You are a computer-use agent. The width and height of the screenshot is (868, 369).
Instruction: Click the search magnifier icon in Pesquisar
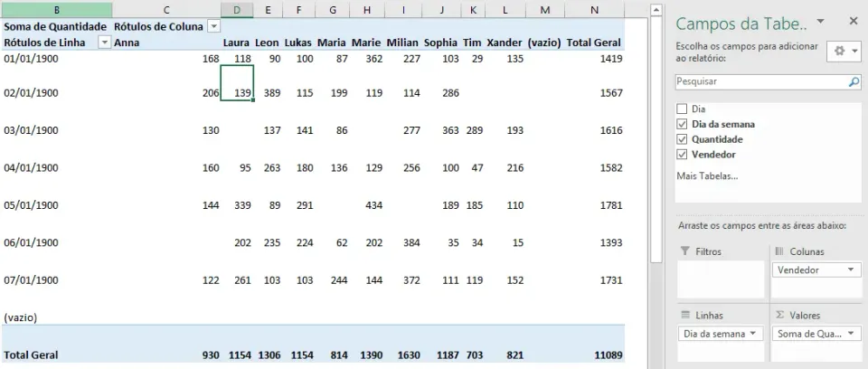854,82
